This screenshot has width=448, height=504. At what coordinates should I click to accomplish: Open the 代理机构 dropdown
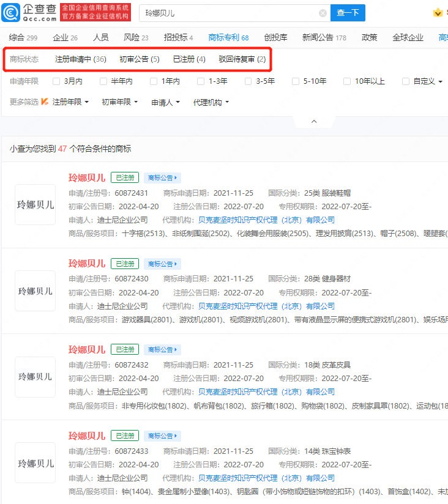[211, 103]
